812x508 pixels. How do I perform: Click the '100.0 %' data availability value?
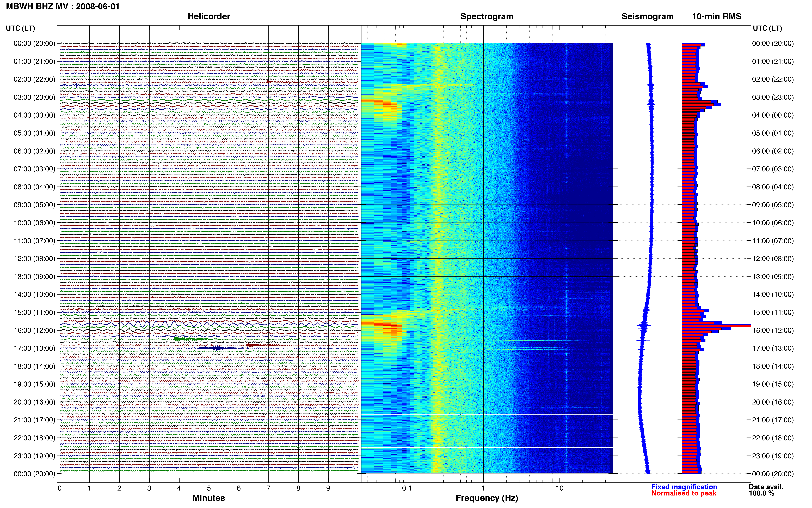point(761,493)
